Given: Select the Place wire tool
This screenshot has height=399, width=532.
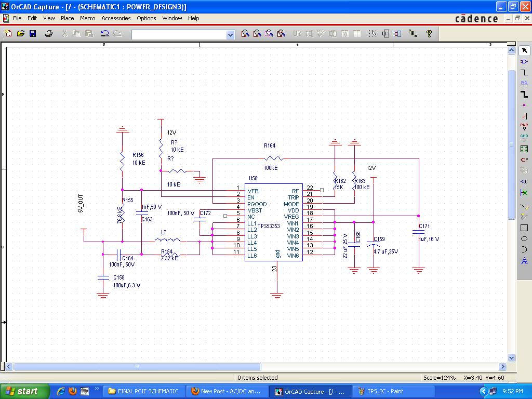Looking at the screenshot, I should [x=524, y=73].
